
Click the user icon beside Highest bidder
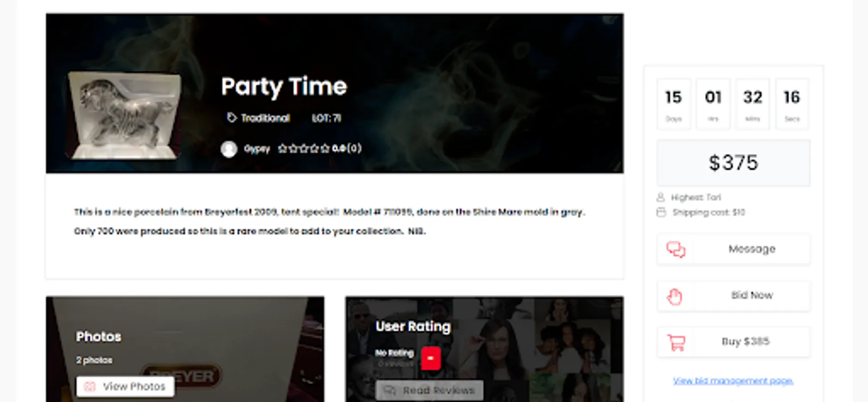click(x=661, y=197)
